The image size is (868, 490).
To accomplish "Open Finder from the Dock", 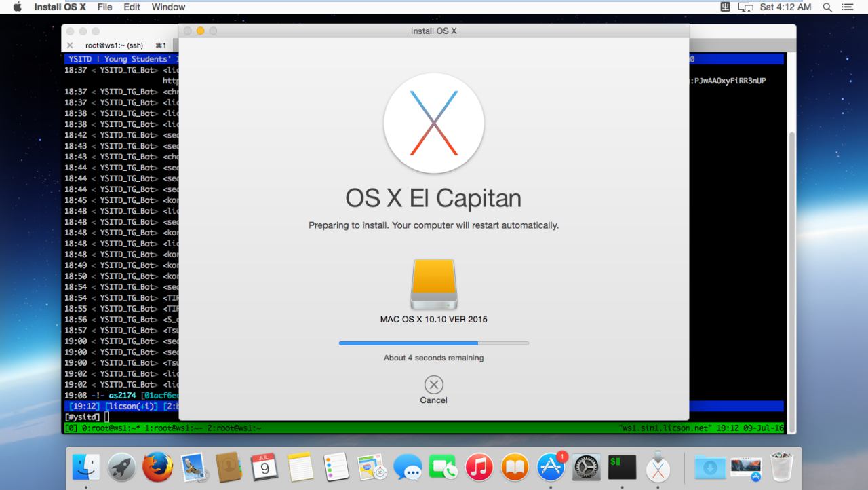I will [86, 468].
